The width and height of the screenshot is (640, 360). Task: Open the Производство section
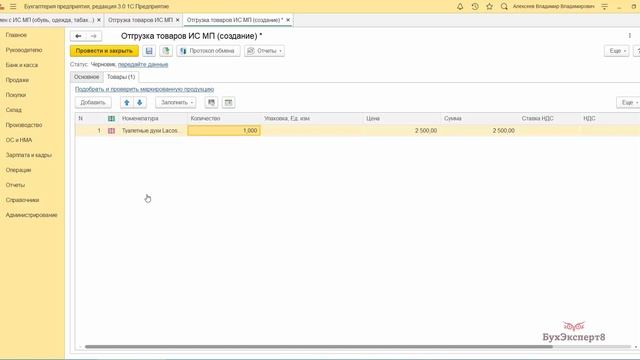(x=24, y=125)
